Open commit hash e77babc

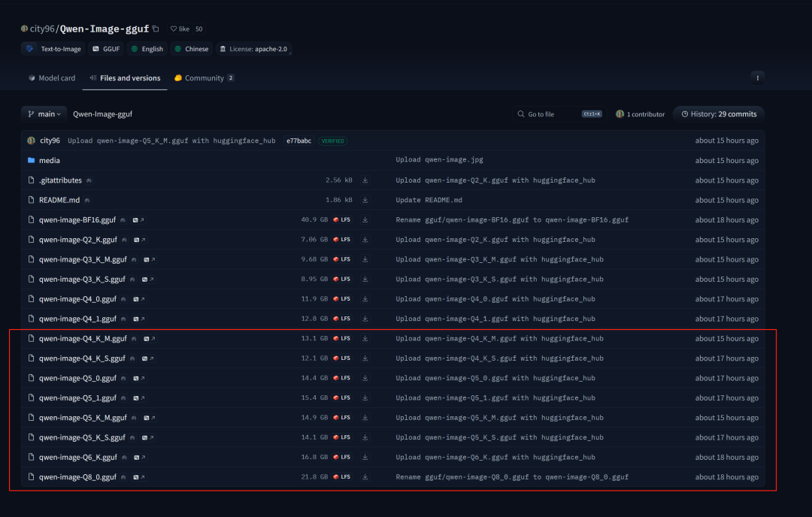coord(298,141)
